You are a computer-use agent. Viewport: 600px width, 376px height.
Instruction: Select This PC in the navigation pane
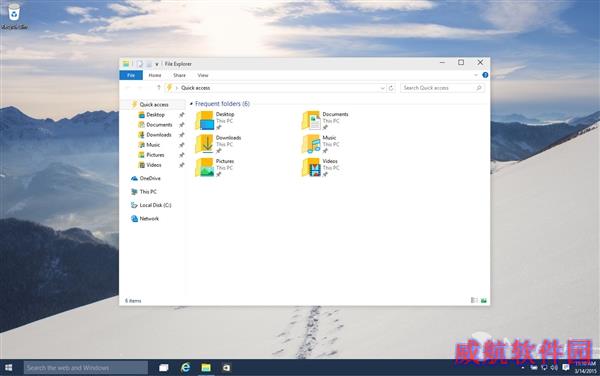148,192
